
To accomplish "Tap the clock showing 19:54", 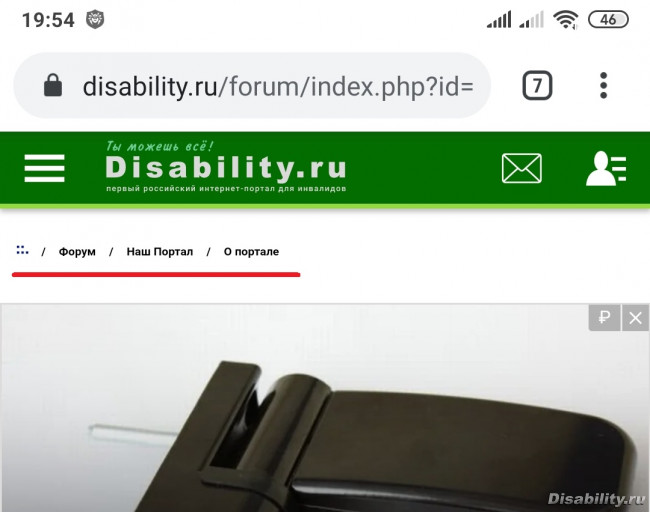I will pyautogui.click(x=48, y=20).
